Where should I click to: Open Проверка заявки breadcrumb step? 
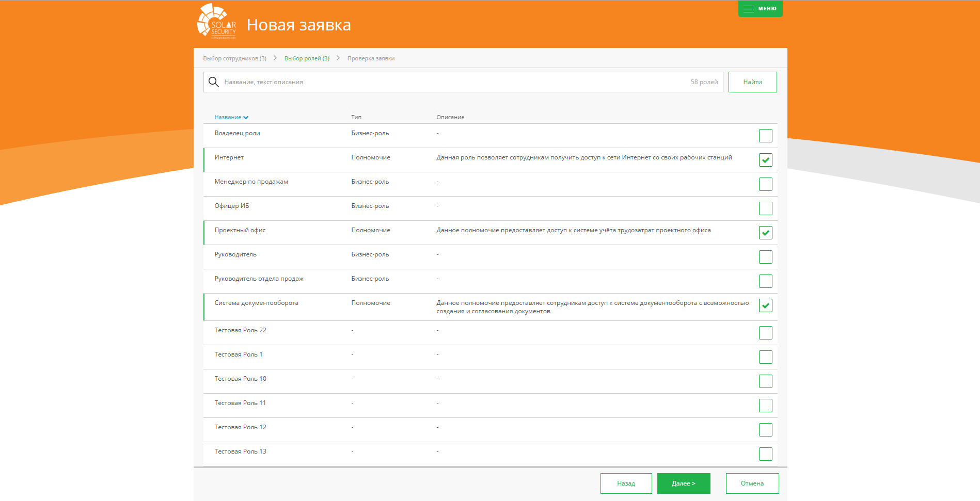pos(371,58)
